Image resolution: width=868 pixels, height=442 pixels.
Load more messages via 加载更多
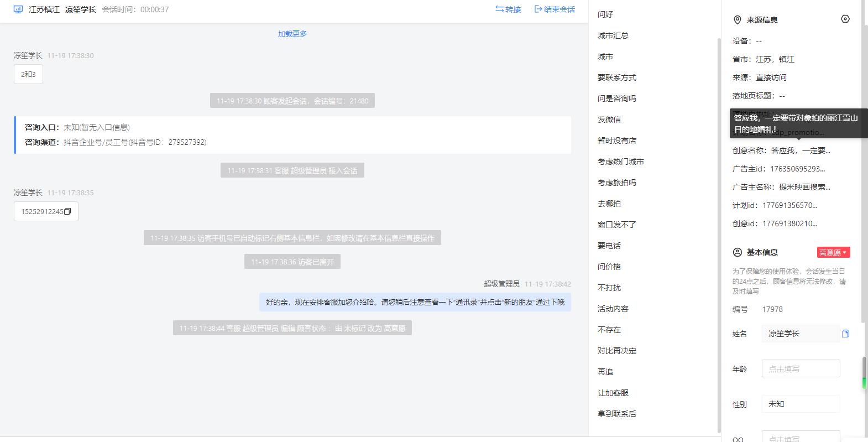click(292, 34)
